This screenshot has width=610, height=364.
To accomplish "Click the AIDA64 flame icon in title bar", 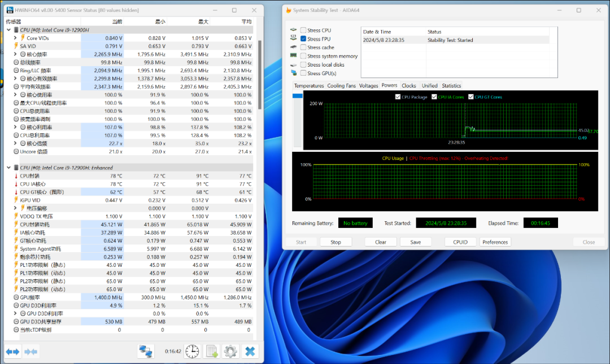I will [x=288, y=10].
